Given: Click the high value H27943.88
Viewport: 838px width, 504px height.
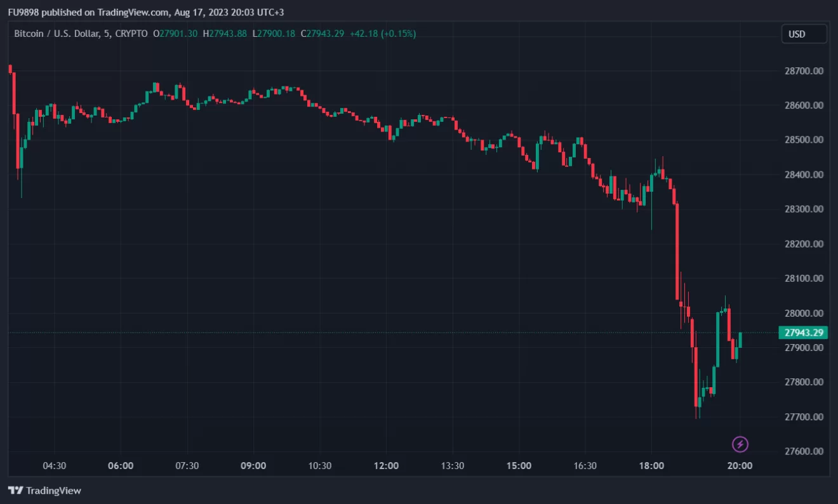Looking at the screenshot, I should pos(225,34).
